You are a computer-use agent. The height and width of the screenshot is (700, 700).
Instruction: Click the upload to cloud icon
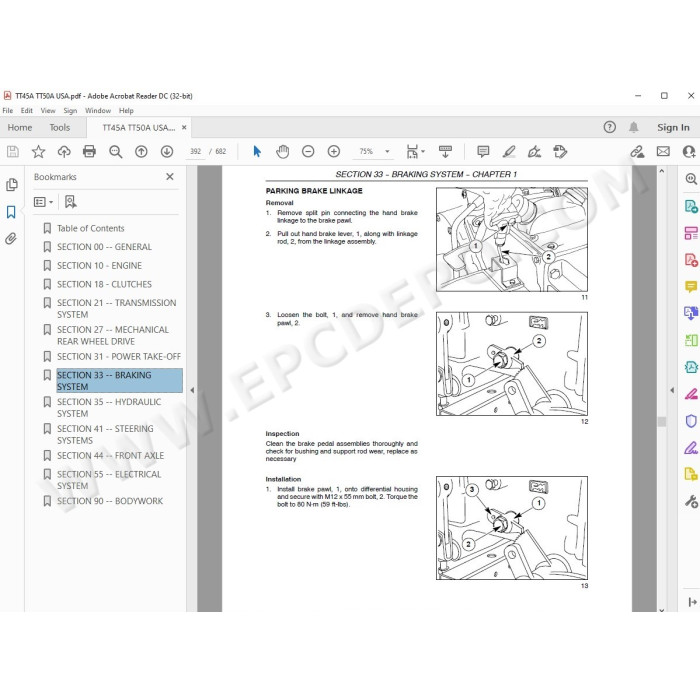point(64,152)
